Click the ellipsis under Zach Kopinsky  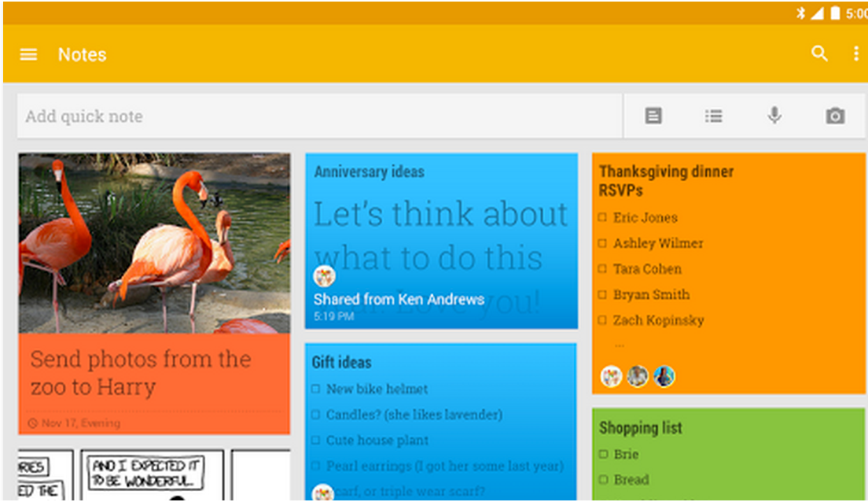click(619, 345)
